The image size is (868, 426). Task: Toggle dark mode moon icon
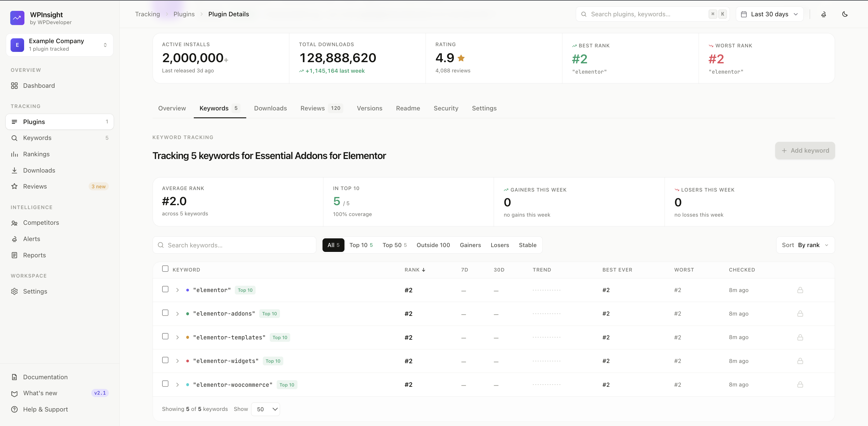click(x=845, y=14)
